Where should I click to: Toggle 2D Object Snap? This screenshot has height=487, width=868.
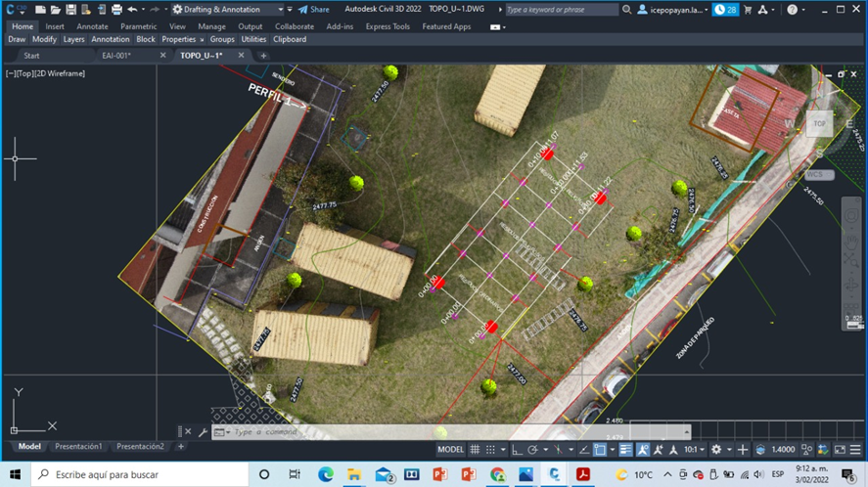point(600,450)
